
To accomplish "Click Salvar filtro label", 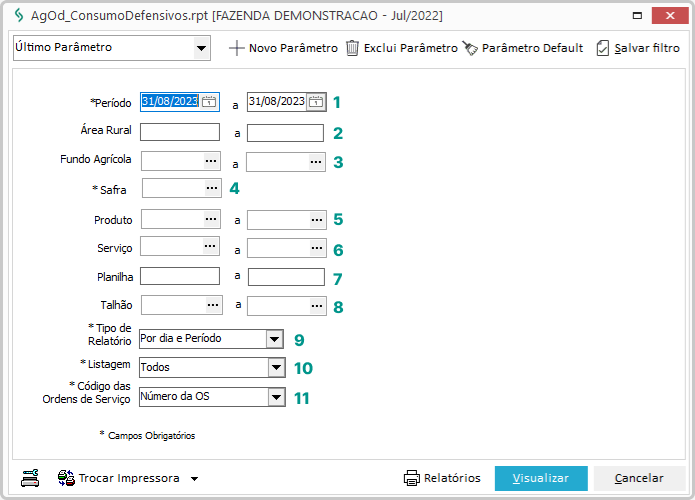I will [647, 48].
